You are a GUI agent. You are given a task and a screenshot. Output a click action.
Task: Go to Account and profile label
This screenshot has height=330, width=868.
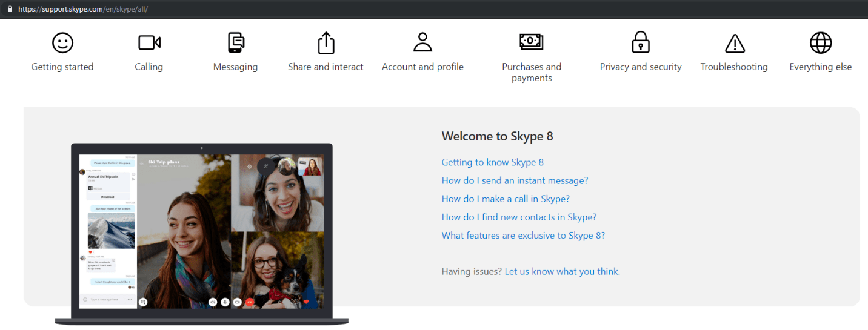point(422,67)
